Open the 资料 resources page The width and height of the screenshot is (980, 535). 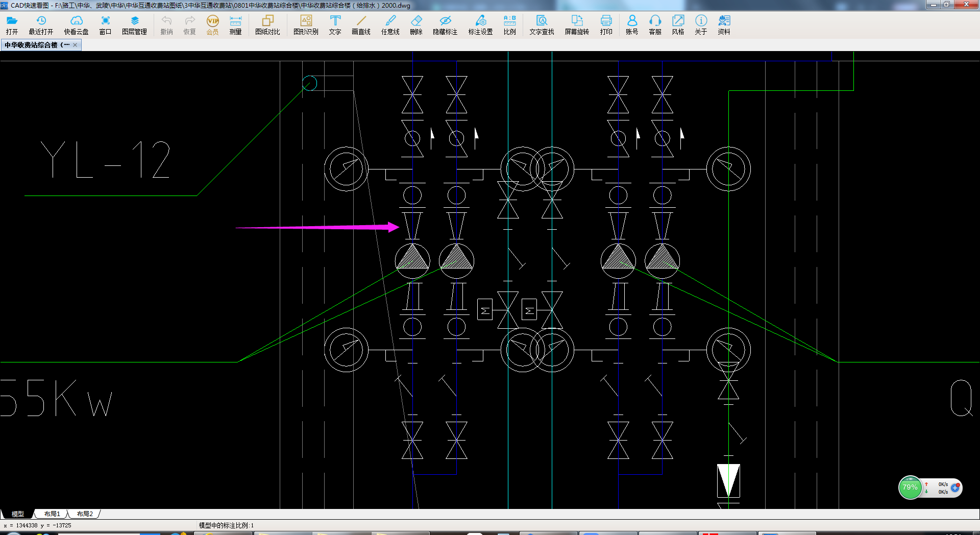click(724, 25)
